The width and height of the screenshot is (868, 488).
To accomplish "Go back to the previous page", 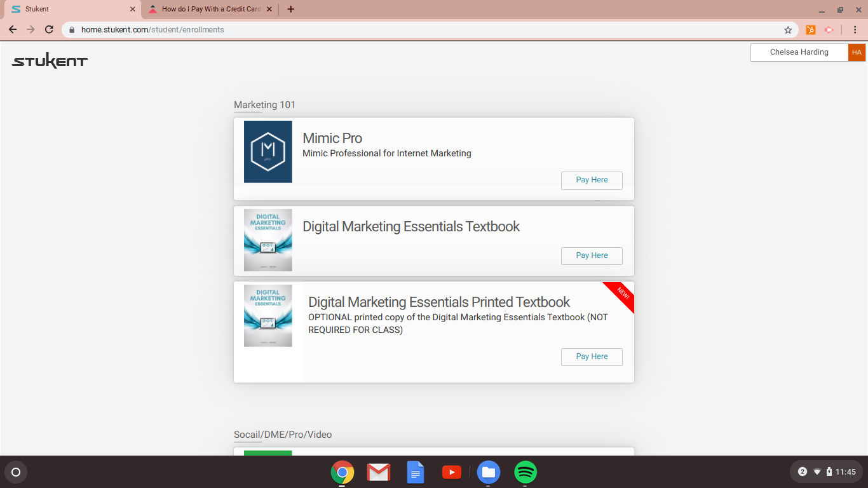I will (13, 30).
